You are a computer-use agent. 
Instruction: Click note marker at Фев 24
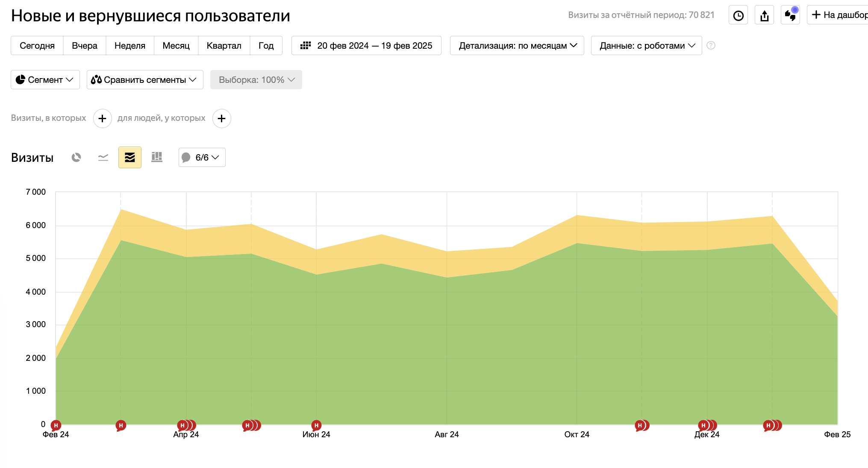[56, 426]
